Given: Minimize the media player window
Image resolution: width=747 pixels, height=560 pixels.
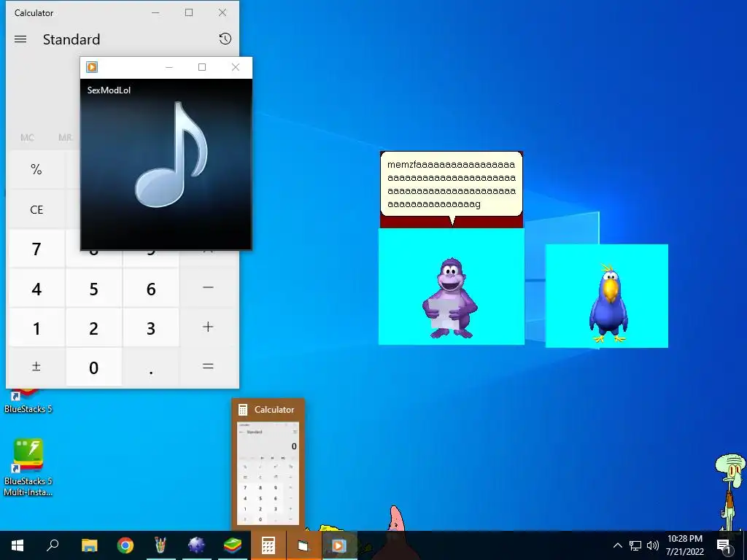Looking at the screenshot, I should pos(169,67).
